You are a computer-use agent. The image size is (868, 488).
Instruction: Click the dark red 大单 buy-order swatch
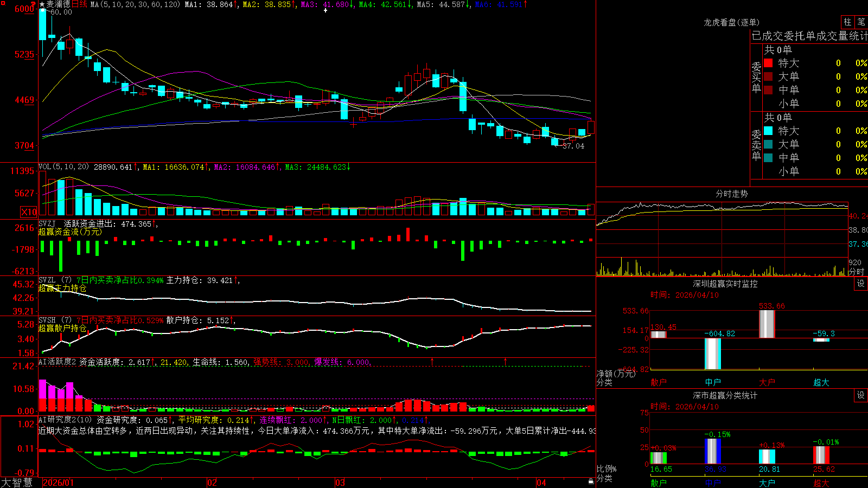click(768, 76)
